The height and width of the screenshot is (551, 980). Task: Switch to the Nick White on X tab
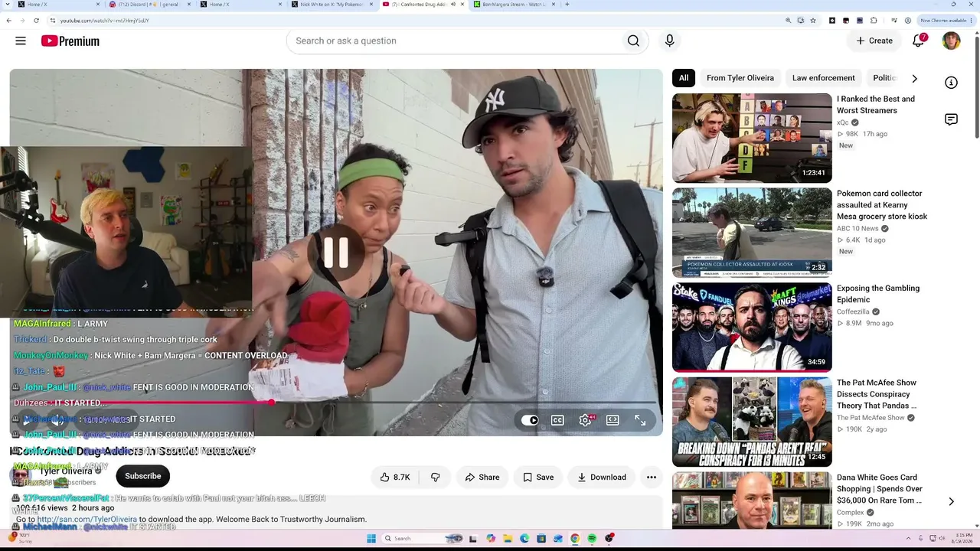tap(333, 5)
